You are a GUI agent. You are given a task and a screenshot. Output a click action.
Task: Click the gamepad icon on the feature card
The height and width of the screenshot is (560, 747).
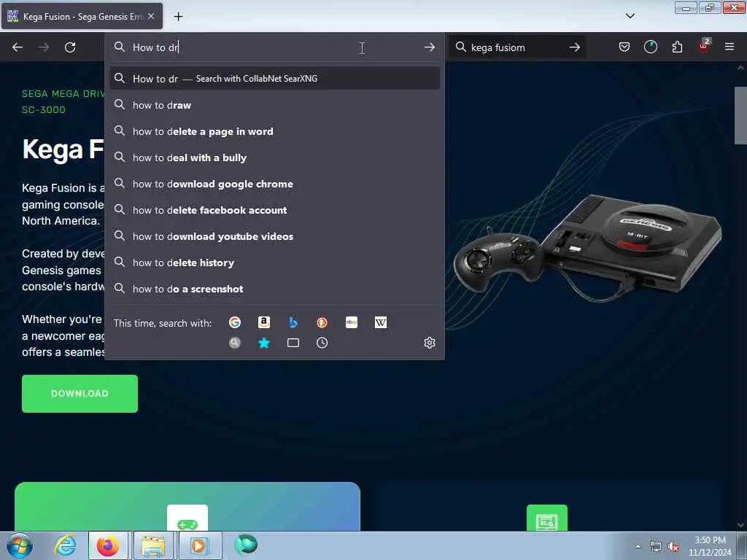[x=187, y=518]
